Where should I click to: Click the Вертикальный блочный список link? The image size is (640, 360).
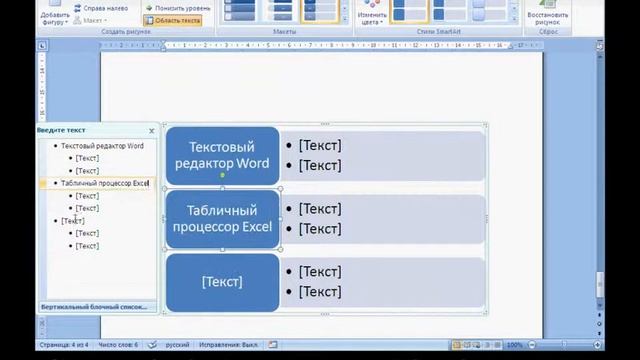94,307
